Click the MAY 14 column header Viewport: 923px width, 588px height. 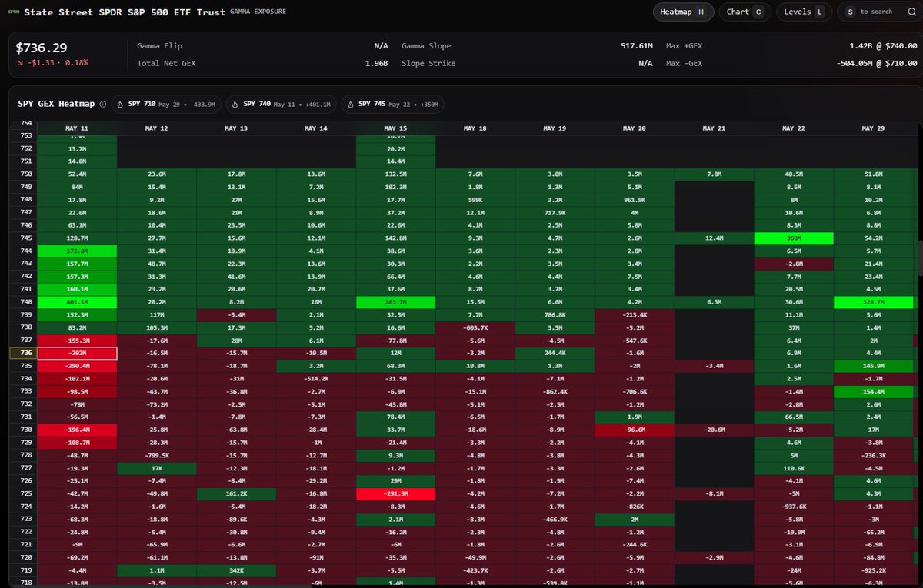[x=316, y=128]
